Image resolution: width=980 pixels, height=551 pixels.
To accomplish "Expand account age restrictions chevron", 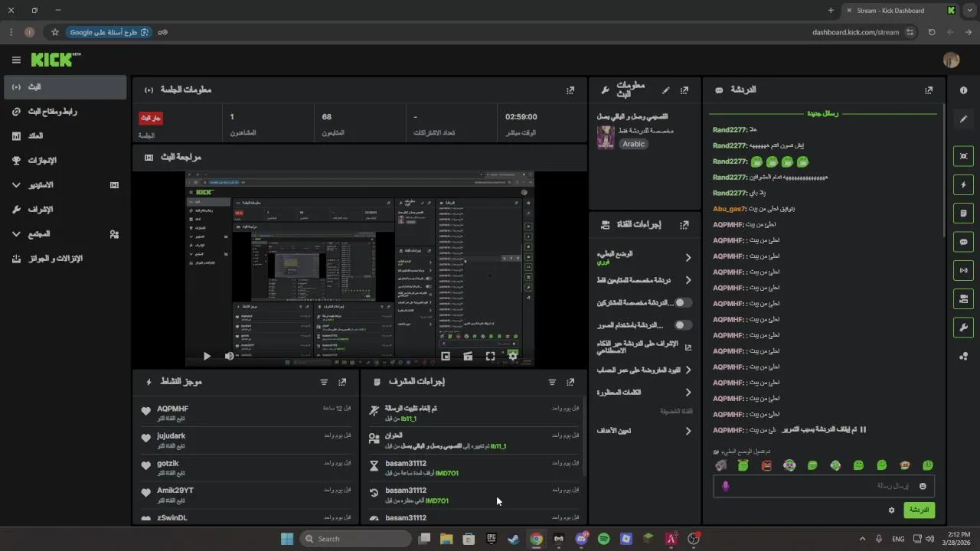I will point(688,370).
